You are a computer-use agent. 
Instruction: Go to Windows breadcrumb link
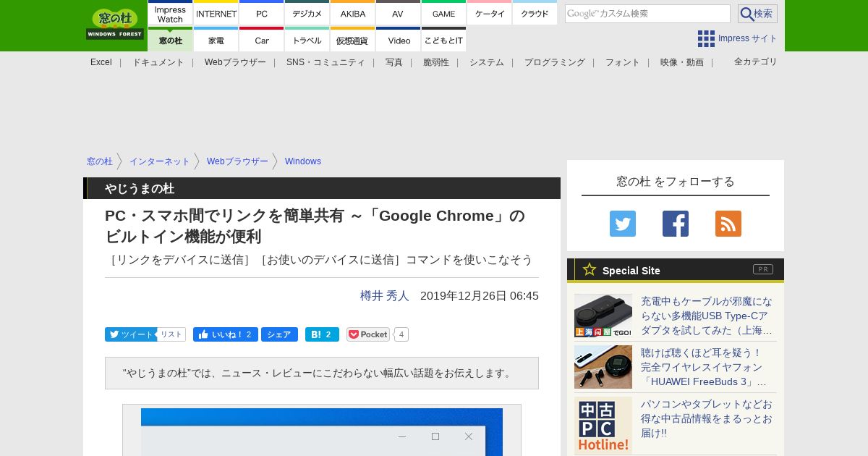click(x=303, y=161)
